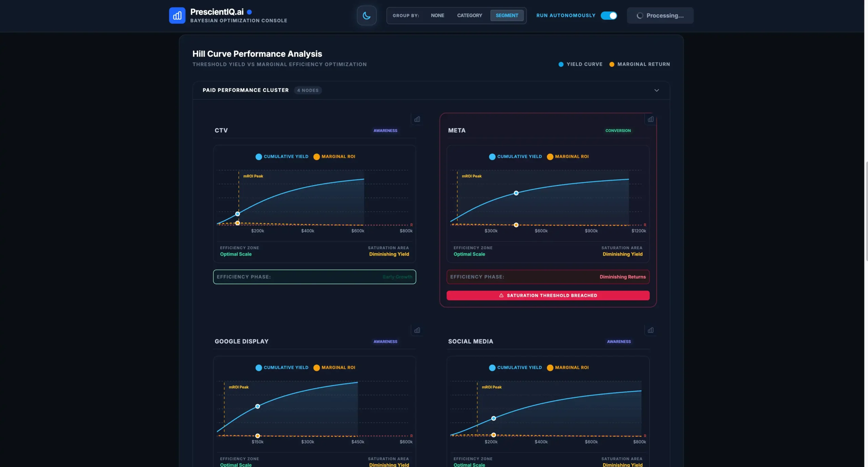868x467 pixels.
Task: Collapse the Paid Performance Cluster chevron
Action: click(x=656, y=90)
